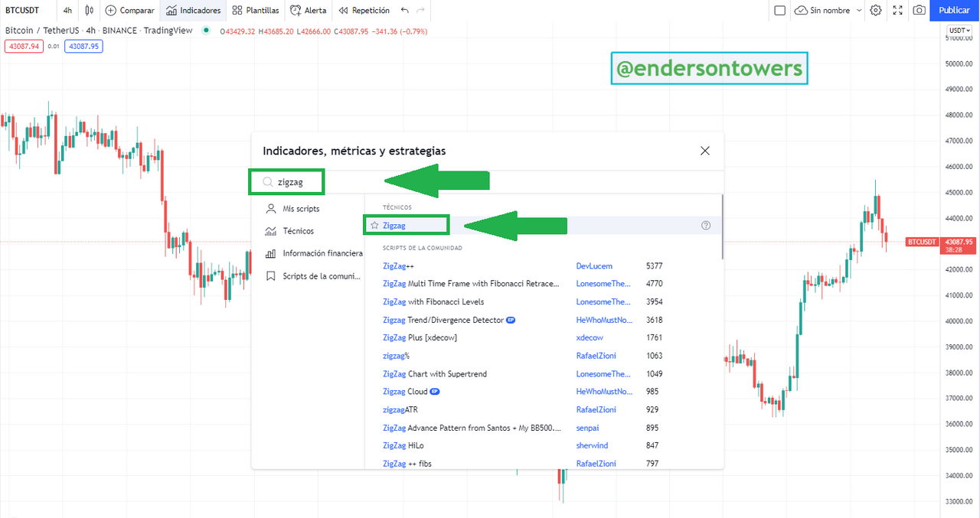Open author senpai profile
The height and width of the screenshot is (518, 980).
pyautogui.click(x=589, y=428)
